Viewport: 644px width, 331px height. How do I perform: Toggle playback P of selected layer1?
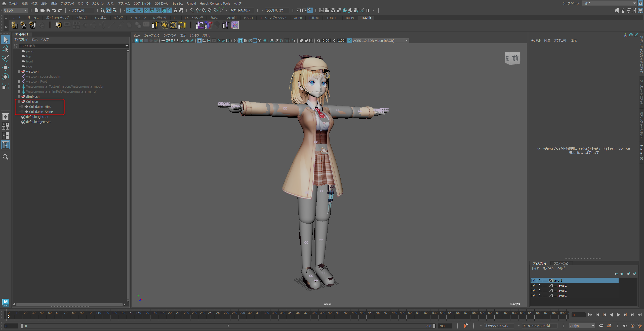coord(539,280)
